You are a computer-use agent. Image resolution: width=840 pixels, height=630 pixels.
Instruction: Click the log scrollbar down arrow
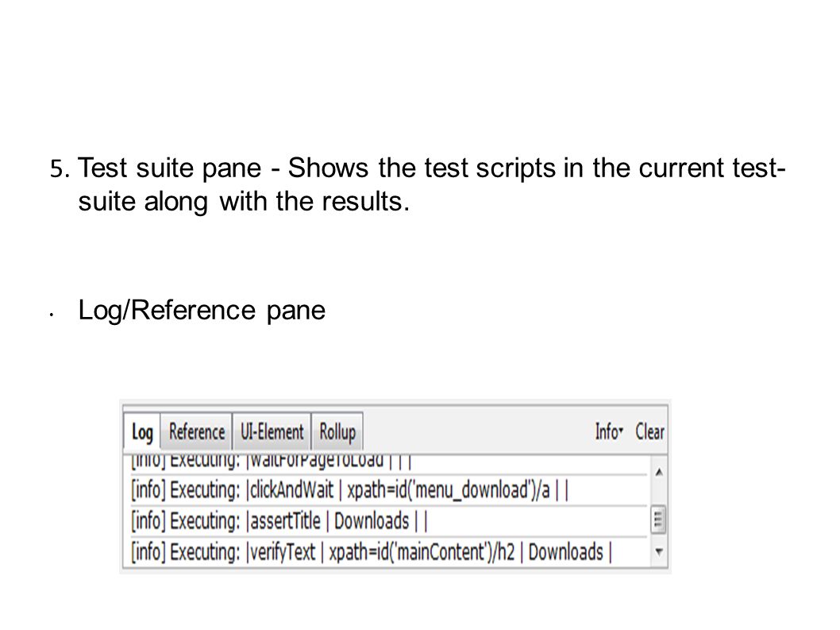(659, 551)
